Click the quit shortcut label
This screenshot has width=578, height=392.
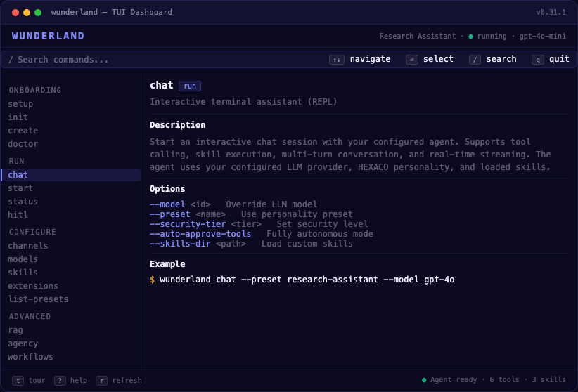pyautogui.click(x=559, y=59)
